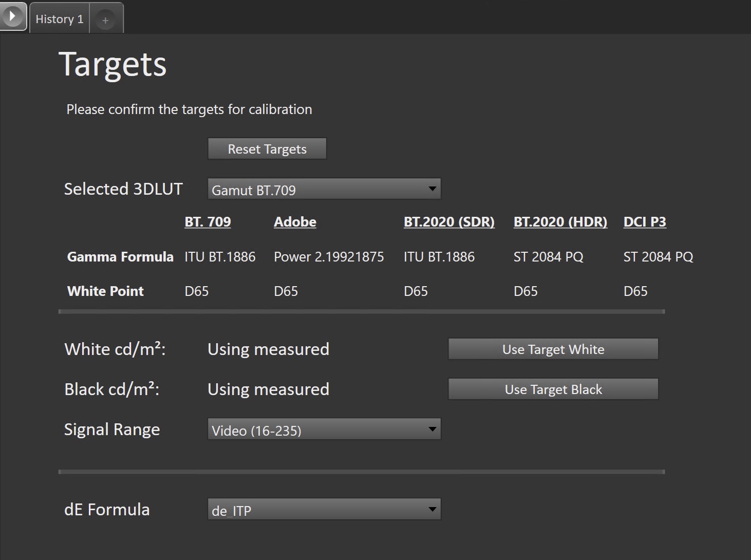Image resolution: width=751 pixels, height=560 pixels.
Task: Open the Selected 3DLUT dropdown
Action: coord(324,189)
